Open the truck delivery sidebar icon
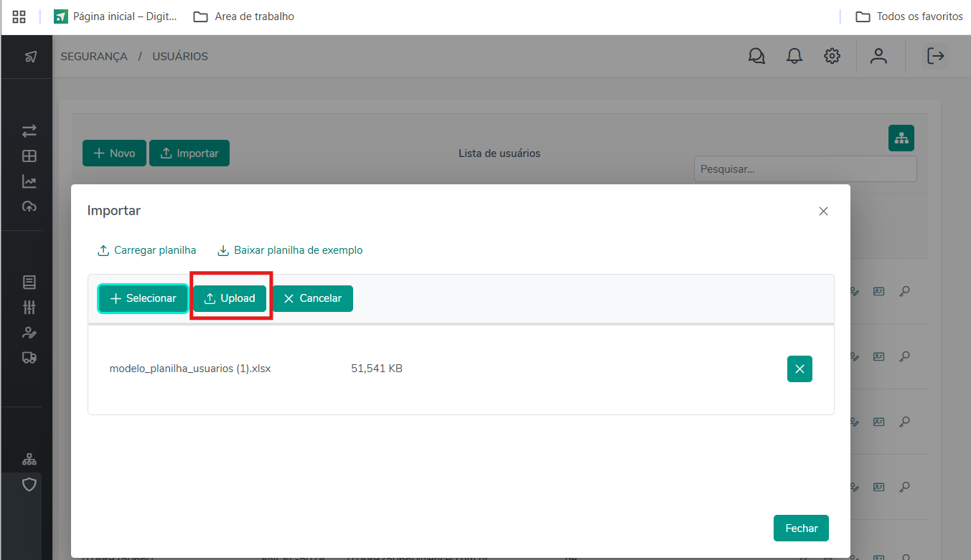The image size is (971, 560). point(29,357)
